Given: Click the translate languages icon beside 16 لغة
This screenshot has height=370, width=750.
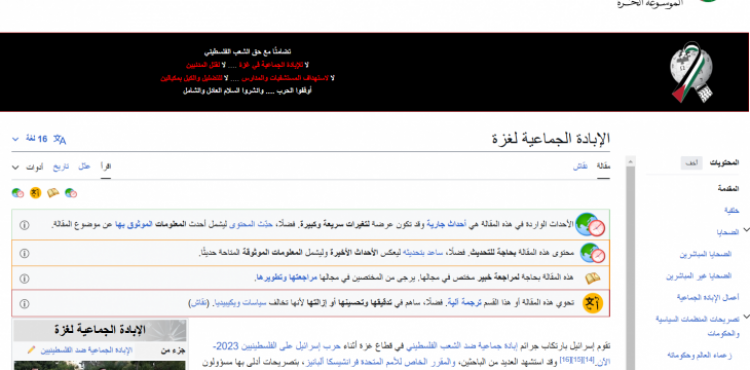Looking at the screenshot, I should [60, 140].
